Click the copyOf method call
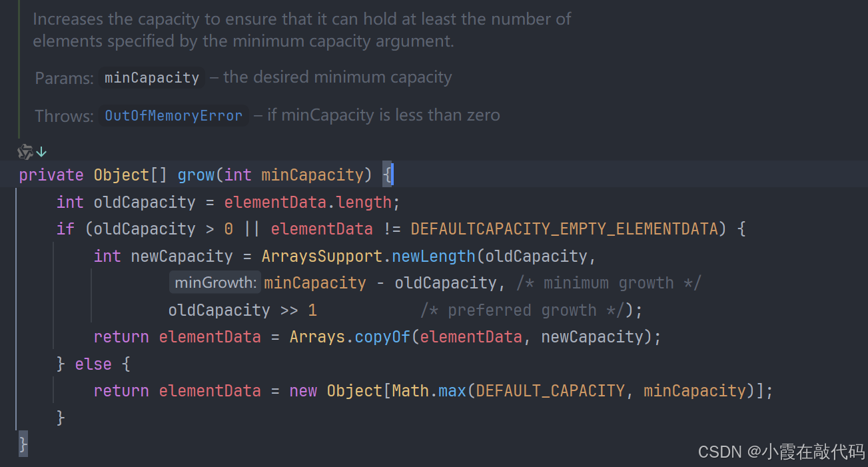This screenshot has height=467, width=868. click(x=382, y=337)
